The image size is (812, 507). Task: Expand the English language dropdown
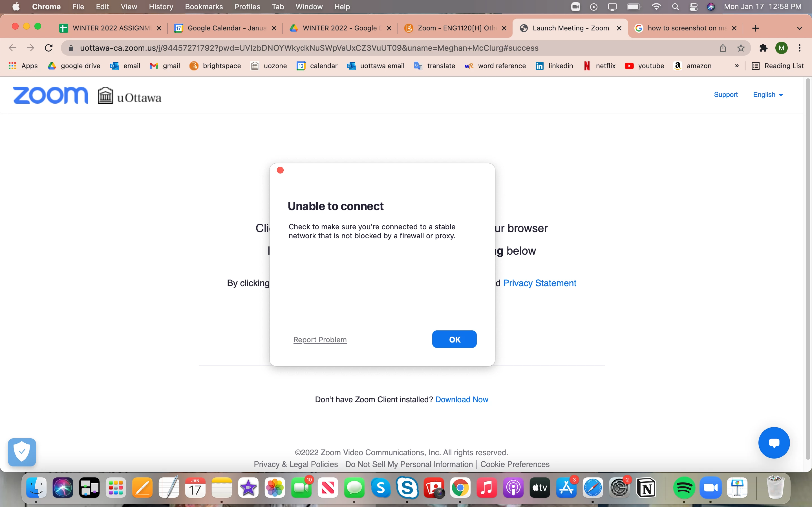point(768,95)
